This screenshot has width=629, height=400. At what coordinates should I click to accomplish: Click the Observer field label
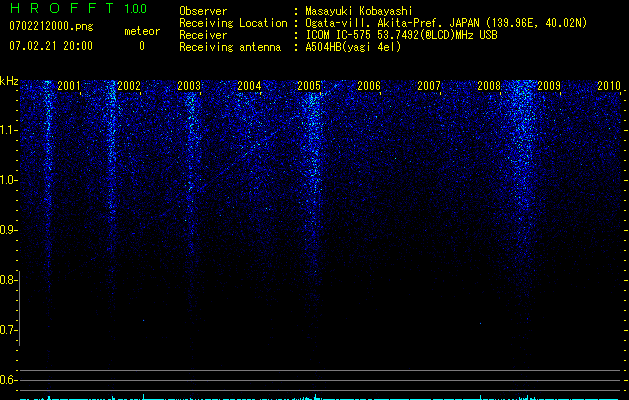203,11
